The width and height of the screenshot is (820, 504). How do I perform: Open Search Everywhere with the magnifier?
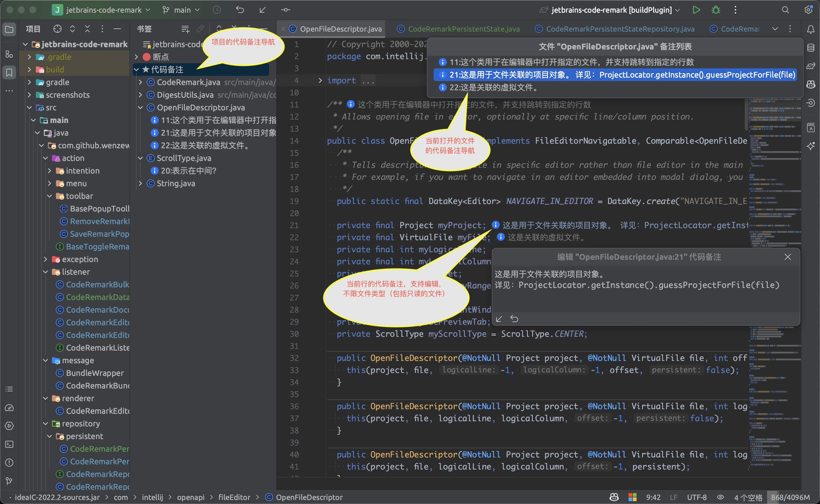786,10
